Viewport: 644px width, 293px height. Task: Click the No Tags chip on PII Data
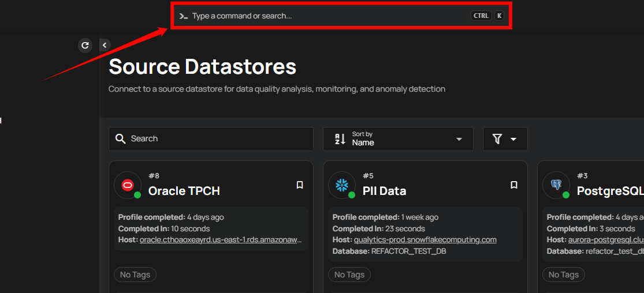[x=349, y=275]
